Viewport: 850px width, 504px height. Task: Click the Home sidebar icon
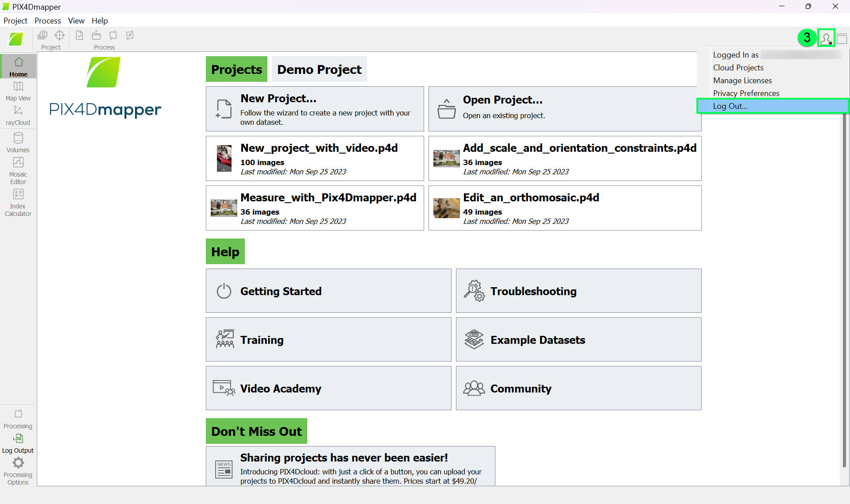click(x=18, y=66)
